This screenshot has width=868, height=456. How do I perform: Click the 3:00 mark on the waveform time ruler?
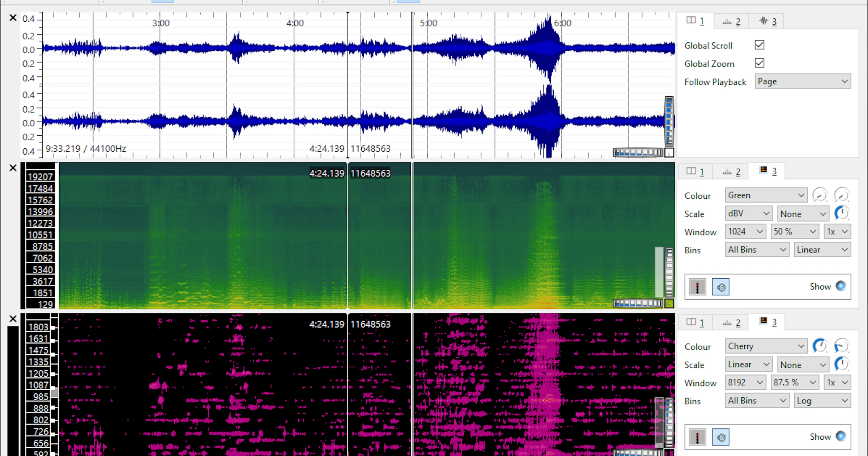coord(161,23)
